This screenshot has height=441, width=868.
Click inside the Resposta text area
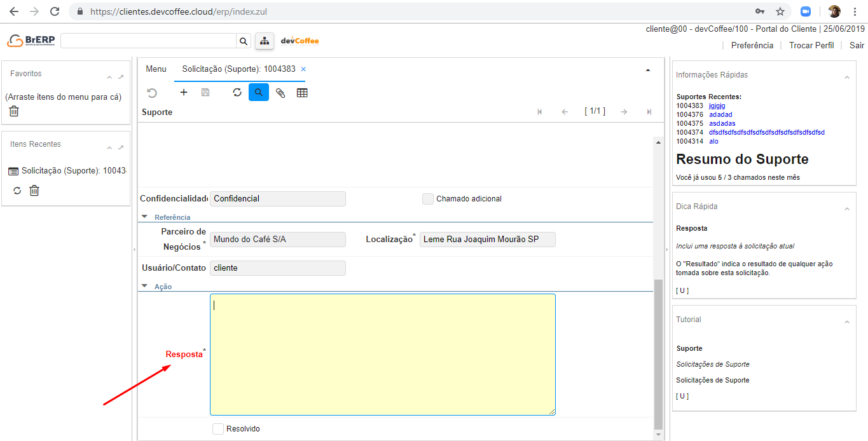point(382,355)
